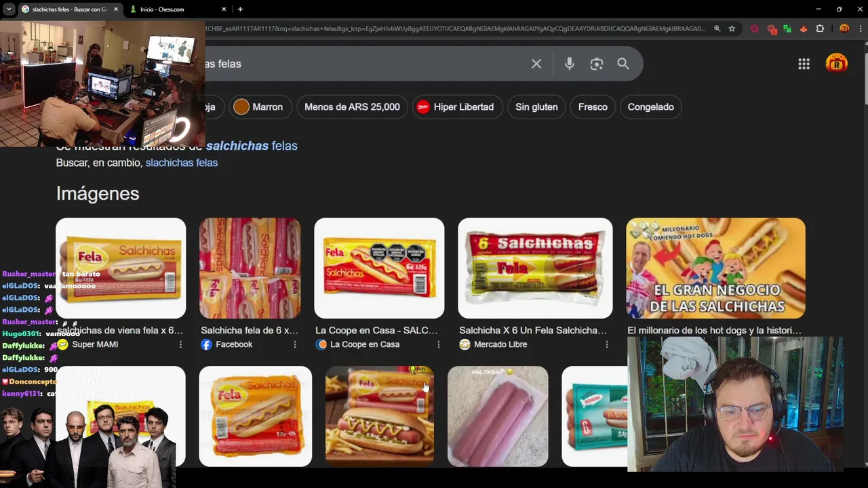Open Salchicha X 6 Un Fela result
The height and width of the screenshot is (488, 868).
click(533, 330)
